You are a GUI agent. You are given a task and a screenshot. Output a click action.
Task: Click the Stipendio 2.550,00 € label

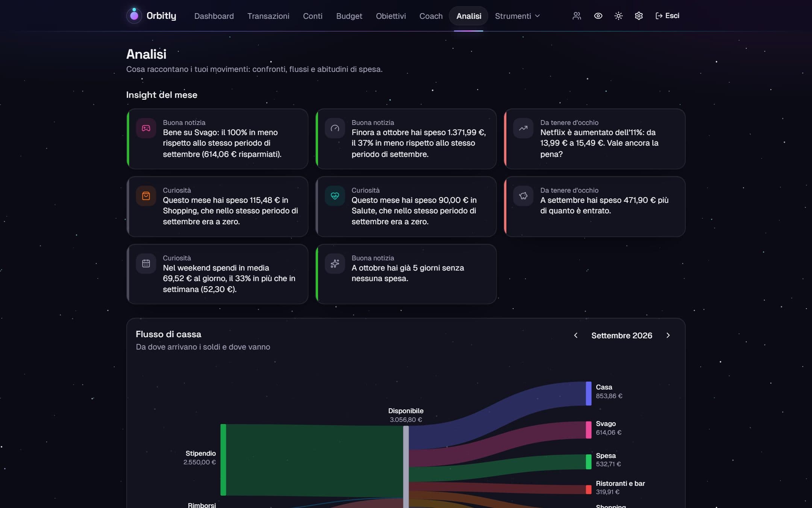200,458
